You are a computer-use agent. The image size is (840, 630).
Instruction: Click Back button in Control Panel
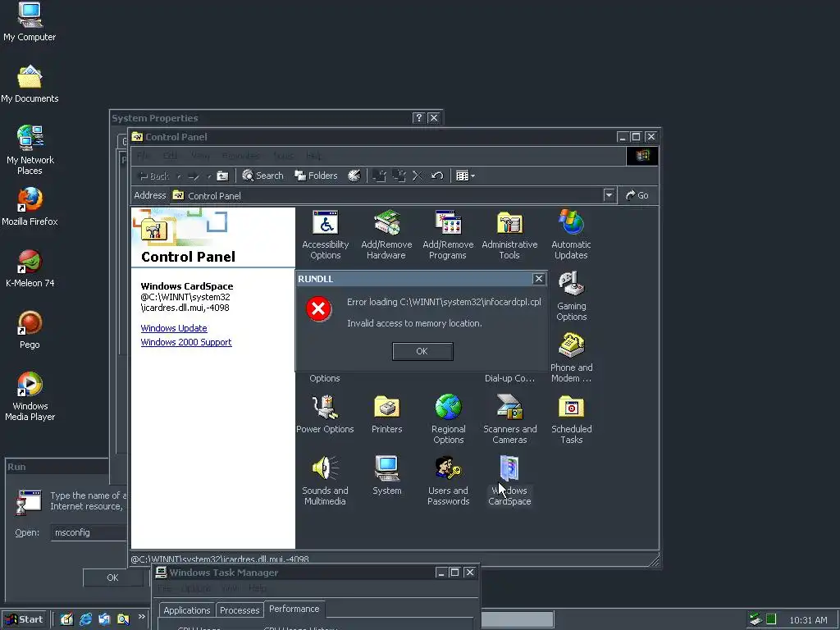(154, 176)
